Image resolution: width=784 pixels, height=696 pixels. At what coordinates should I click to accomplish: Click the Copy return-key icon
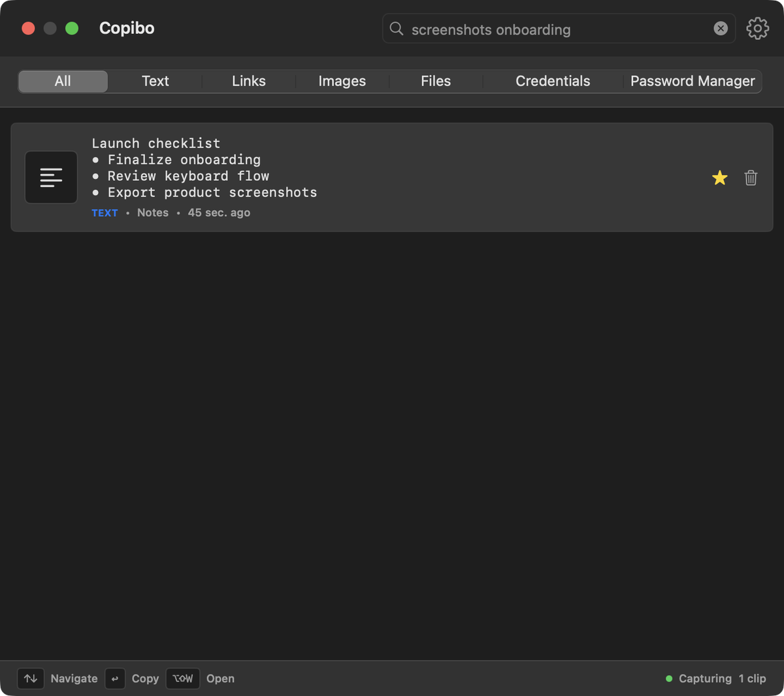point(115,678)
